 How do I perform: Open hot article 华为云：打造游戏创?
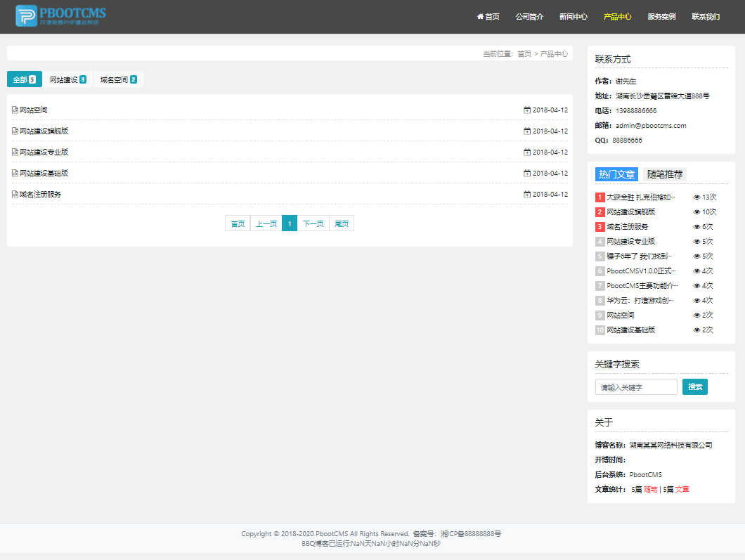(640, 300)
